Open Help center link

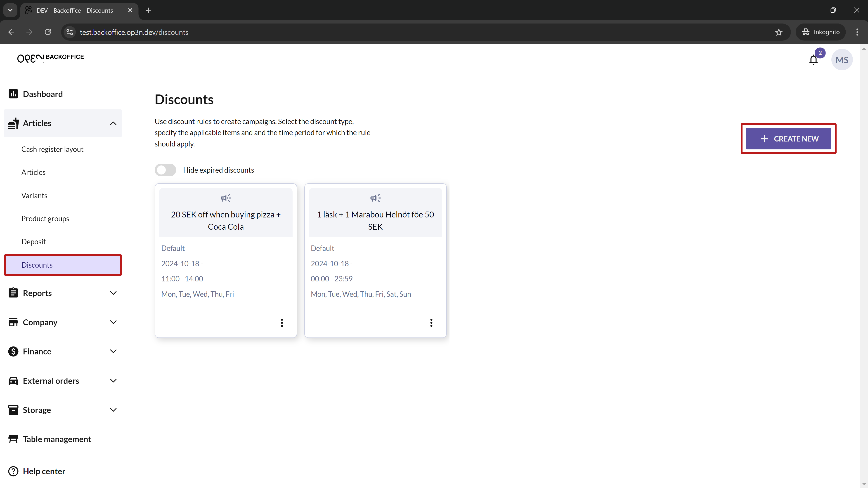pos(44,471)
